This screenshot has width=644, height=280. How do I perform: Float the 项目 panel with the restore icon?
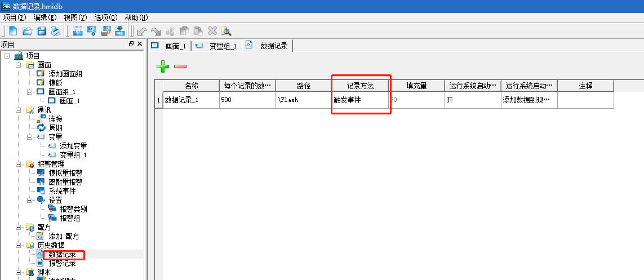pyautogui.click(x=131, y=44)
